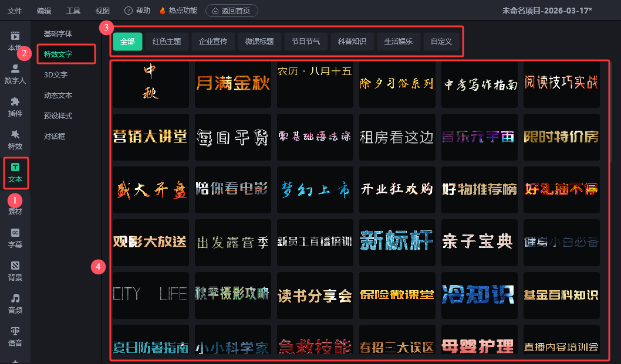621x364 pixels.
Task: Choose the 冷知识 text effect thumbnail
Action: click(480, 295)
